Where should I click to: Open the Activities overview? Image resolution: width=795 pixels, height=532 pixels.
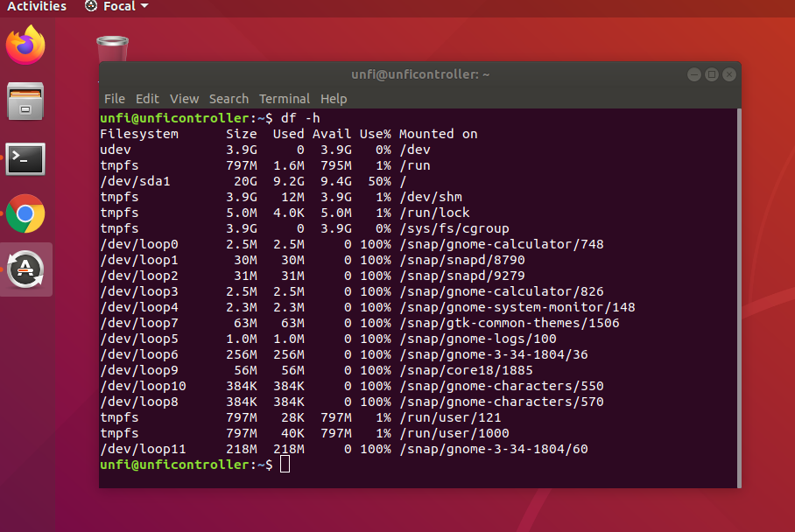(x=37, y=6)
